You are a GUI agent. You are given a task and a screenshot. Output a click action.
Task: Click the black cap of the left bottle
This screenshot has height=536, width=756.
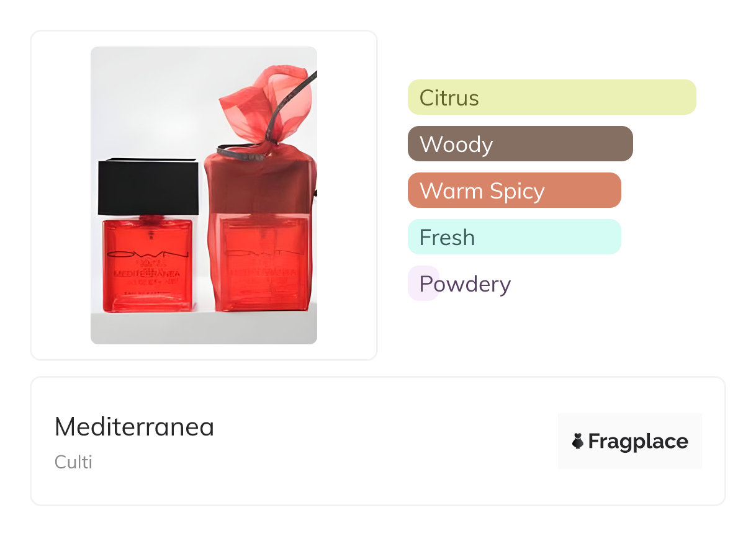pyautogui.click(x=148, y=186)
